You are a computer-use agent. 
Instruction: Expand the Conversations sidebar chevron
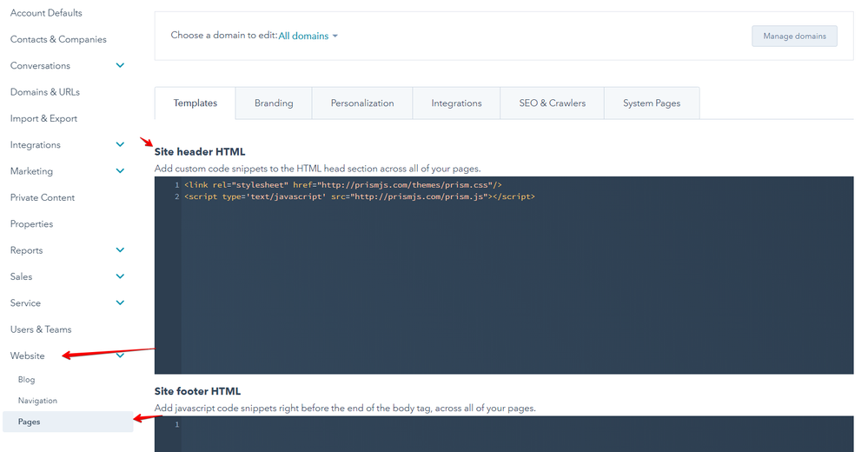coord(120,66)
